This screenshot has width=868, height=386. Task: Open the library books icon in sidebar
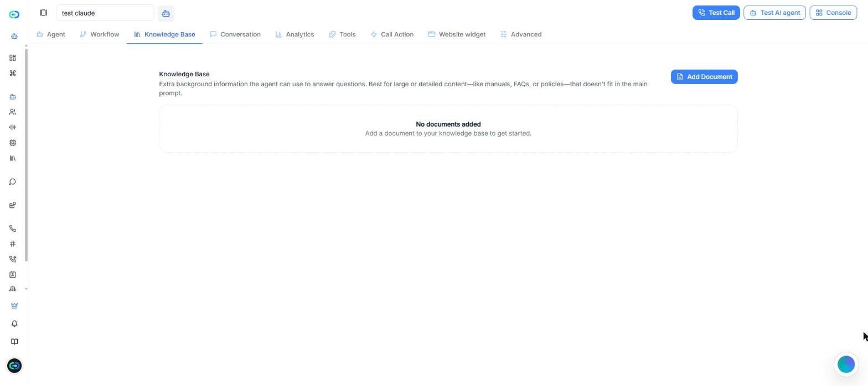tap(13, 158)
